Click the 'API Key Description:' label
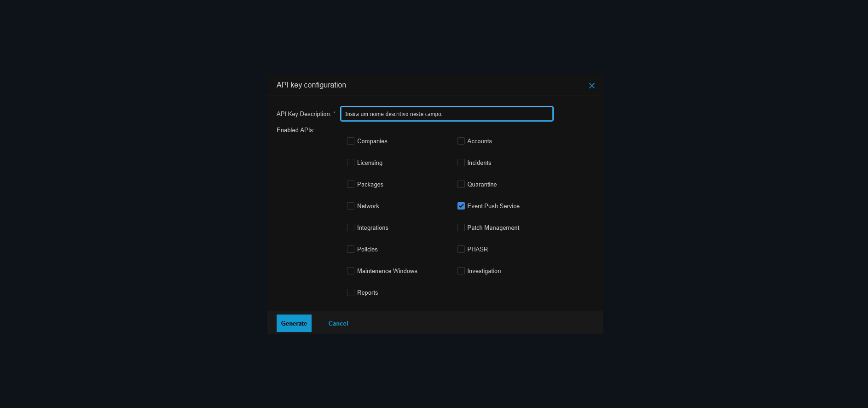Viewport: 868px width, 408px height. click(304, 114)
